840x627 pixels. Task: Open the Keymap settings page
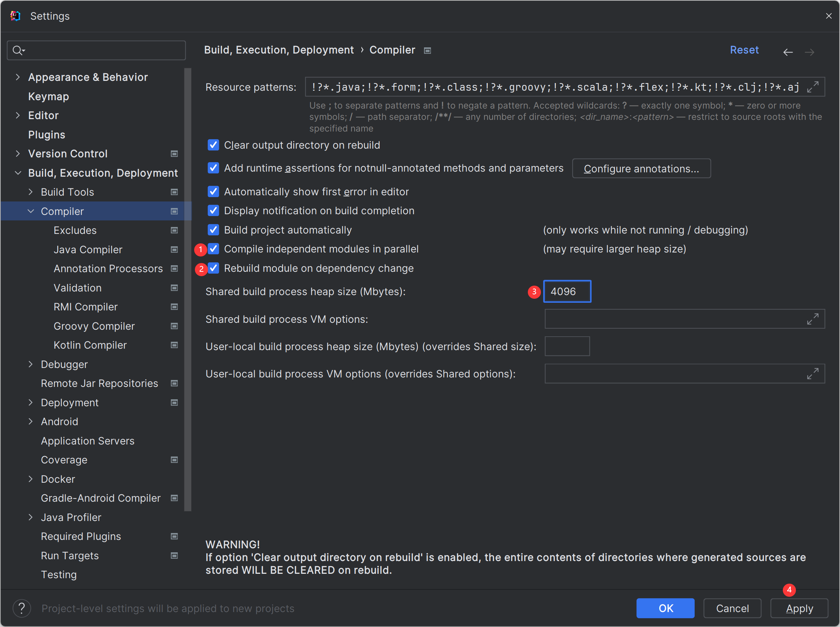click(48, 97)
